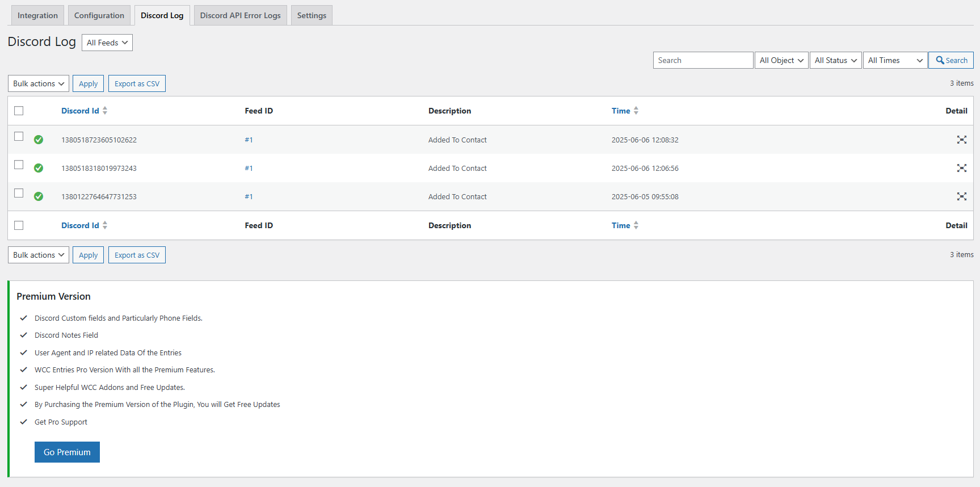Select row 1380518723605102622 checkbox
Image resolution: width=980 pixels, height=487 pixels.
coord(19,136)
